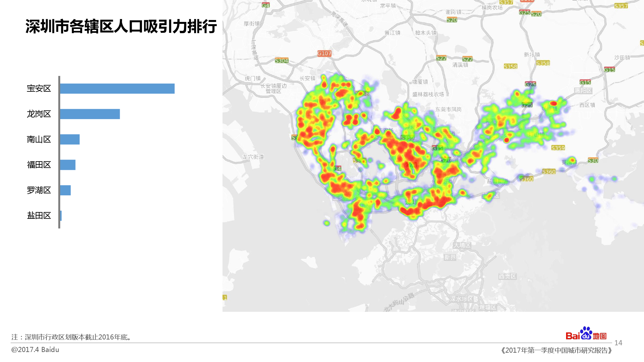Select the tiny bar for 盐田区
Viewport: 644px width, 362px height.
click(x=61, y=216)
